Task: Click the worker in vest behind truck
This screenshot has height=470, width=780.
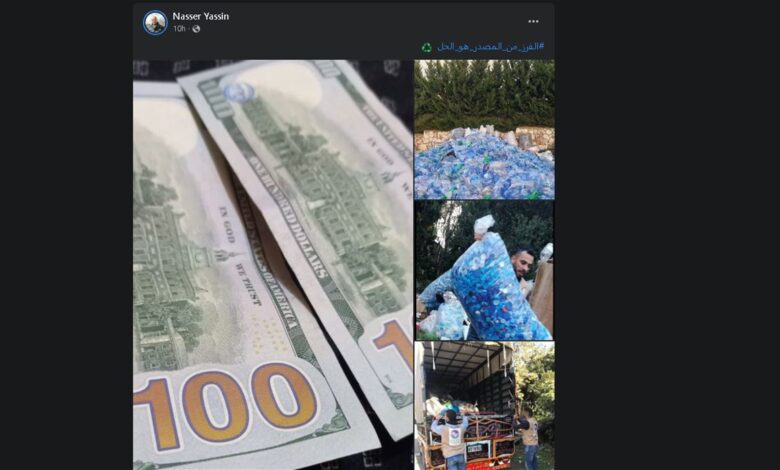Action: click(450, 439)
